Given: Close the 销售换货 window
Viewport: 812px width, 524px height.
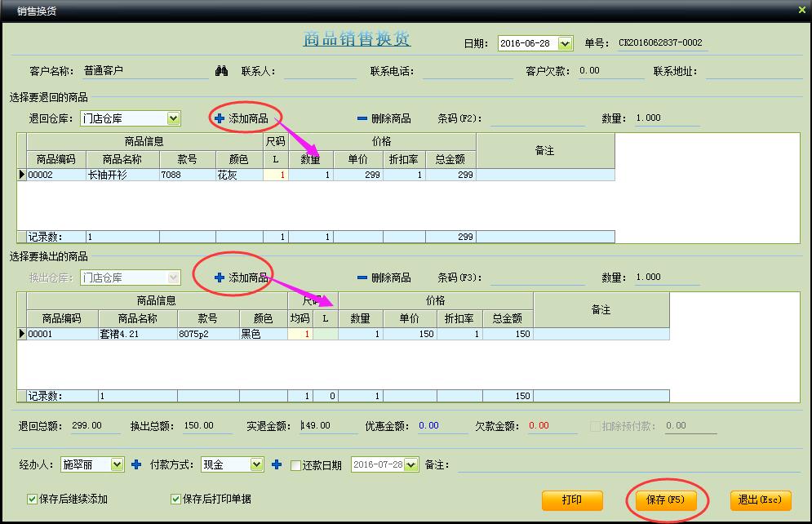Looking at the screenshot, I should click(x=801, y=10).
